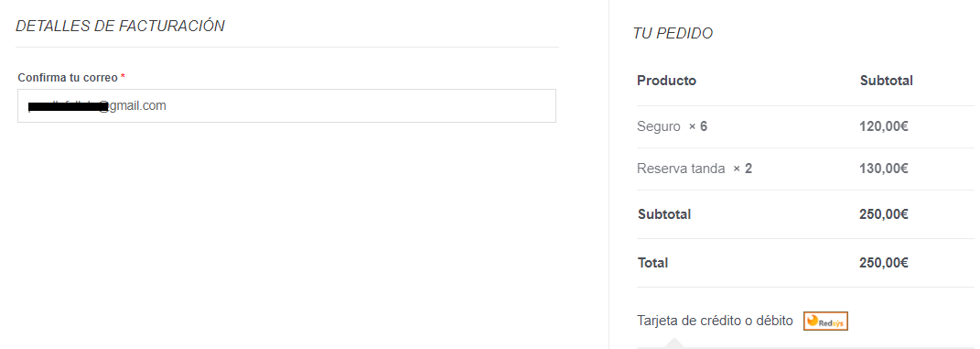Click the Detalles de facturación heading

(120, 27)
